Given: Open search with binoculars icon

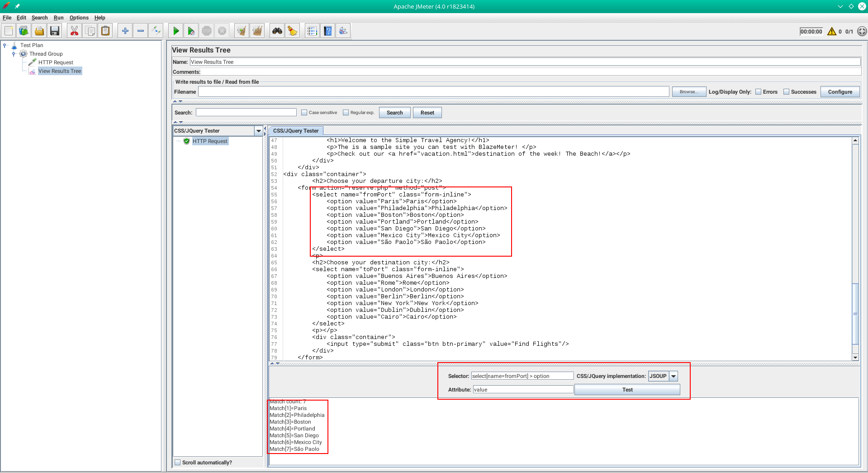Looking at the screenshot, I should [277, 31].
